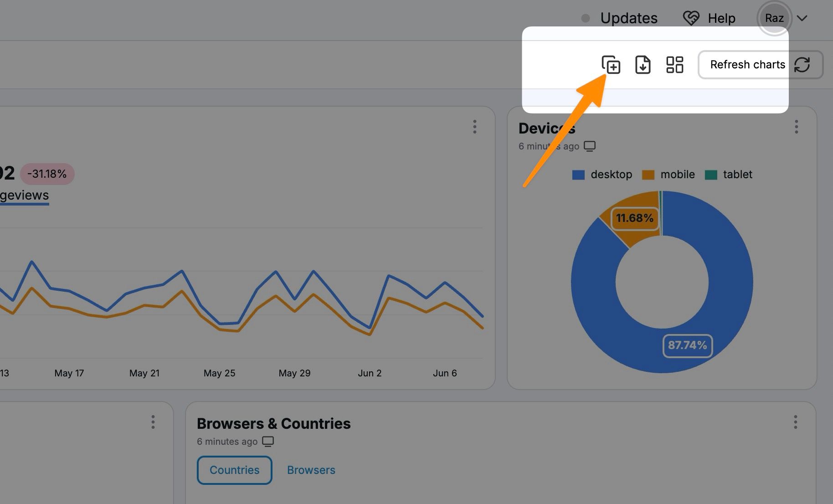Click the monitor icon beside Browsers & Countries timestamp
833x504 pixels.
point(268,441)
